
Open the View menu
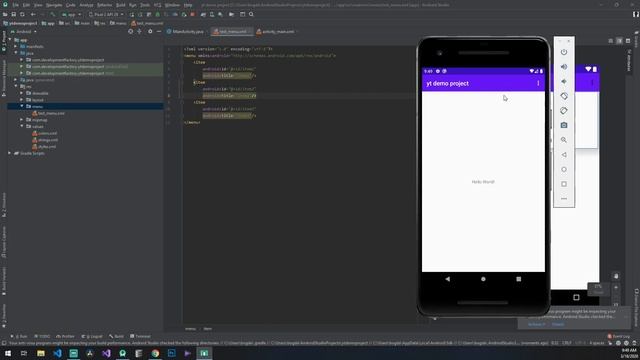38,5
